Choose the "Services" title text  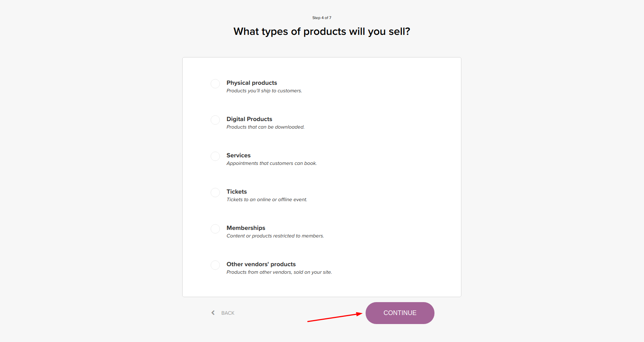239,156
